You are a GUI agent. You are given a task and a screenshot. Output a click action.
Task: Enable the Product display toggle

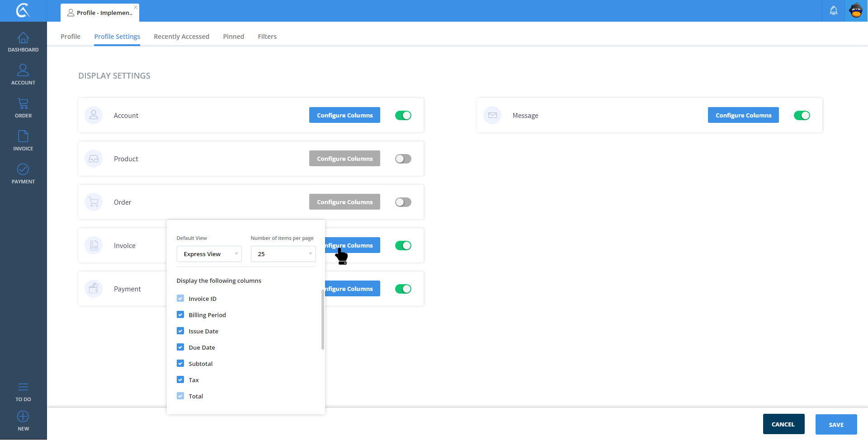(x=403, y=159)
